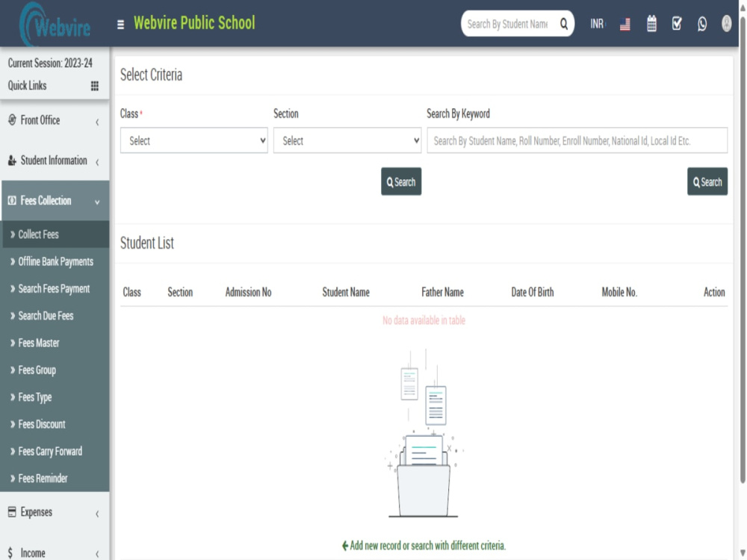The image size is (747, 560).
Task: Open the calendar icon in header
Action: coord(651,24)
